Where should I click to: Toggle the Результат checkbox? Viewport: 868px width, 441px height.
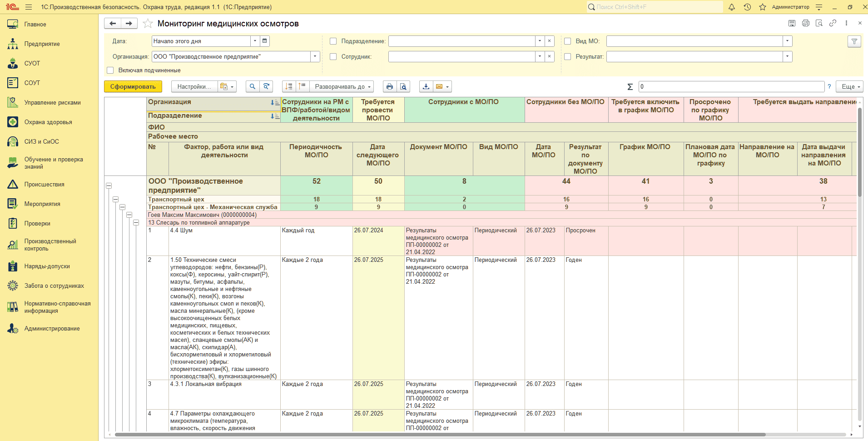(x=567, y=56)
